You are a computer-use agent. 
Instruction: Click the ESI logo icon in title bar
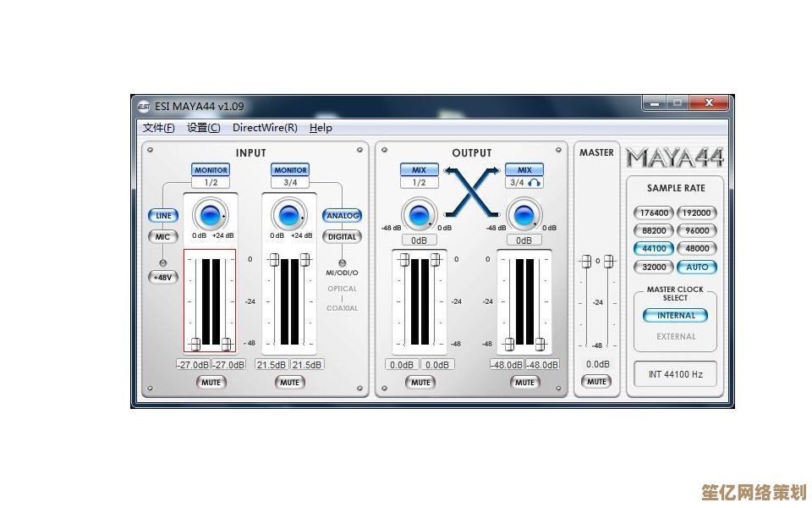coord(144,107)
